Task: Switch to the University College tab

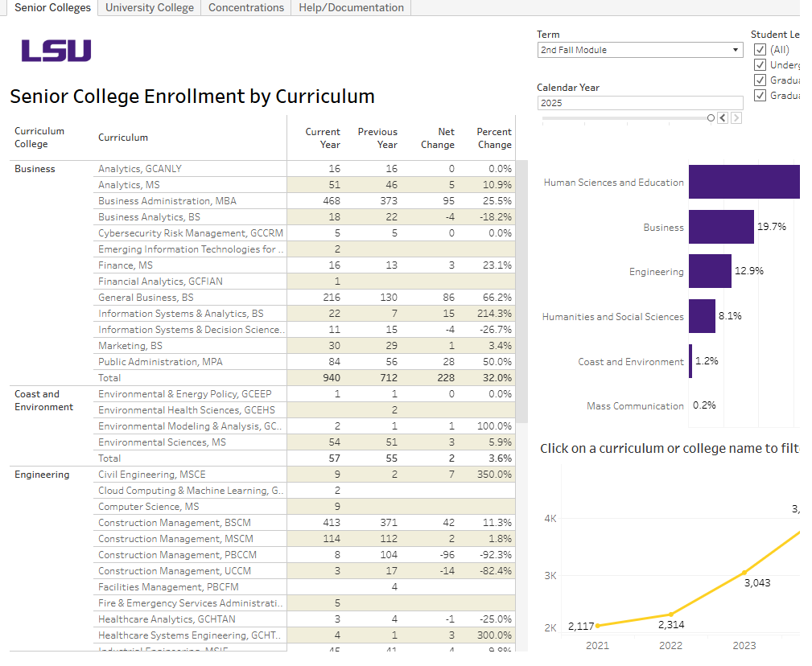Action: tap(149, 7)
